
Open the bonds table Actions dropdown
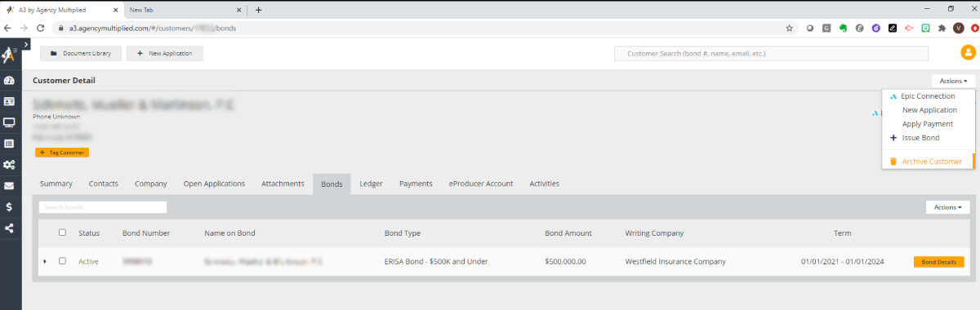(947, 207)
